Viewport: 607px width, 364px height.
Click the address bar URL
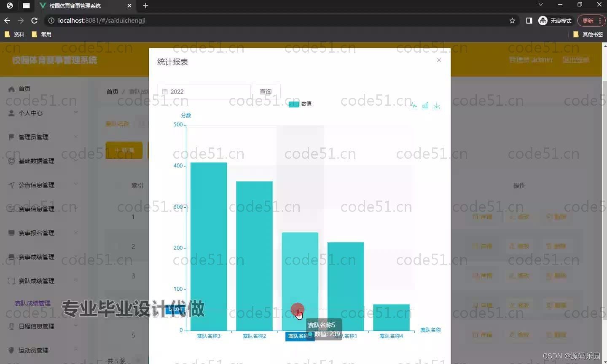[x=102, y=20]
